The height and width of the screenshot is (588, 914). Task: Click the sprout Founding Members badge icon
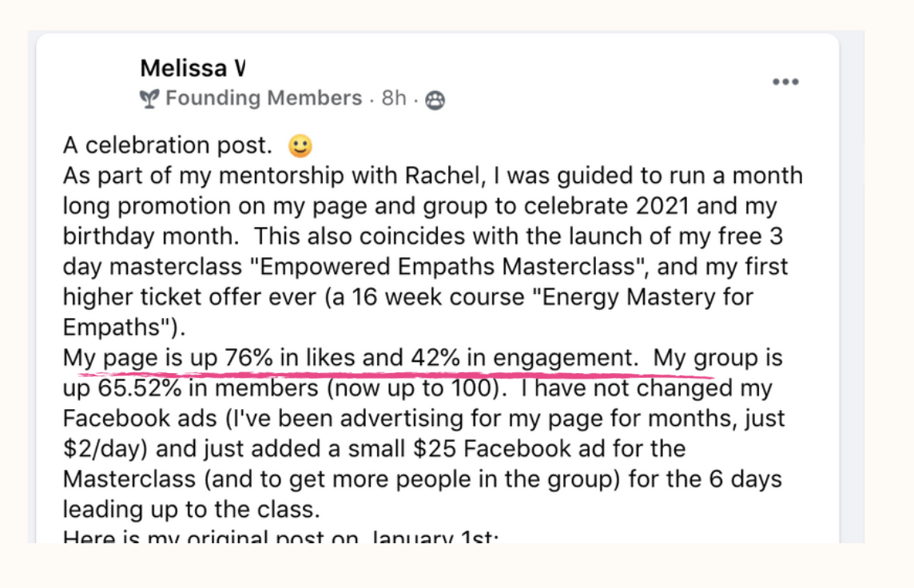[149, 99]
